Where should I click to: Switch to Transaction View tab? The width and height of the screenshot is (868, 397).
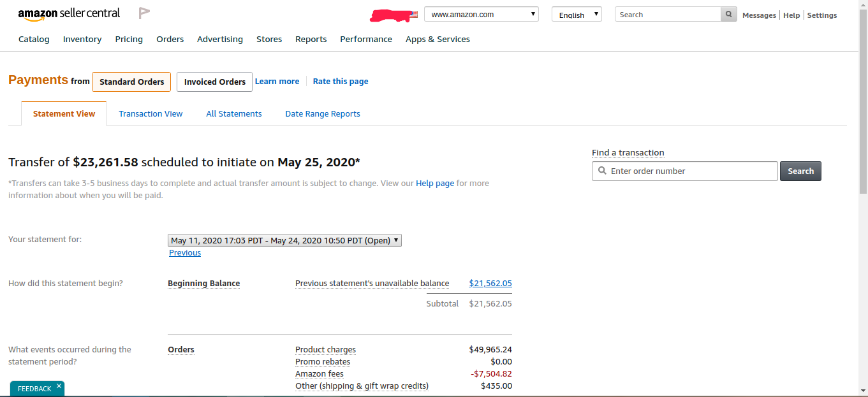click(x=151, y=113)
